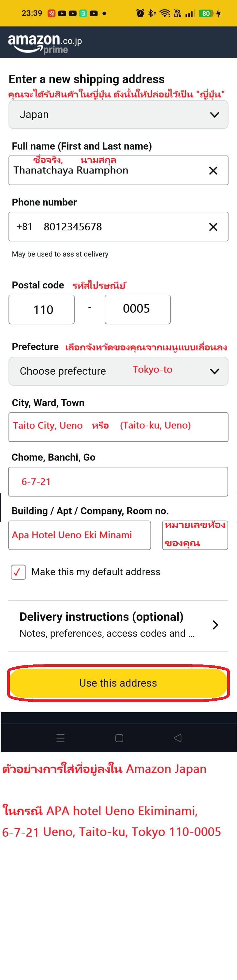Tap the Wi-Fi icon in status bar
The width and height of the screenshot is (237, 980).
coord(165,14)
